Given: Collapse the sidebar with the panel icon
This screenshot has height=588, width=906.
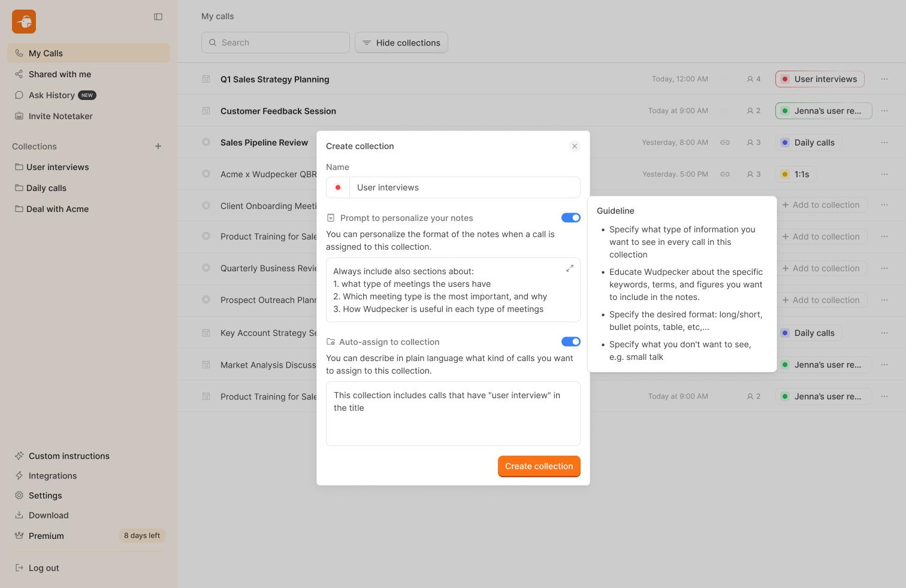Looking at the screenshot, I should click(158, 17).
